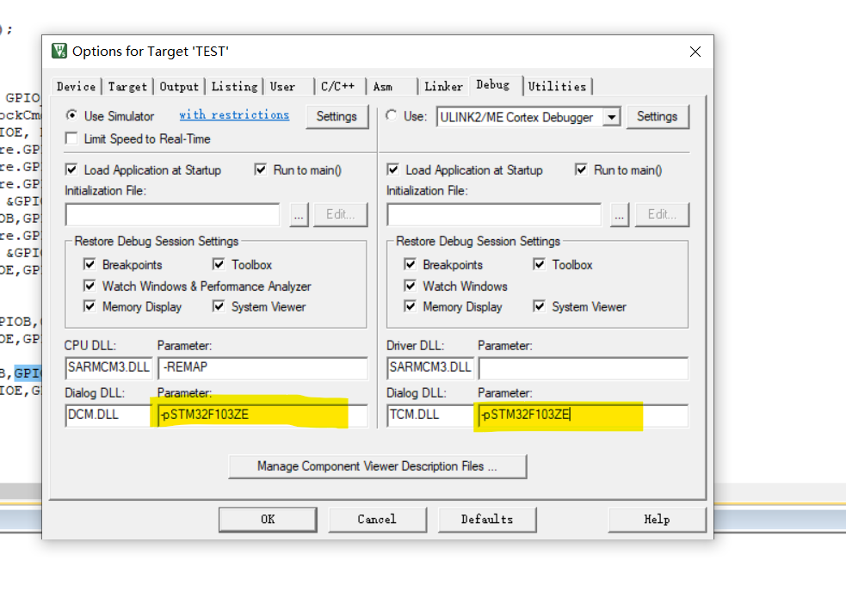The height and width of the screenshot is (616, 846).
Task: Click the Cancel button
Action: coord(377,520)
